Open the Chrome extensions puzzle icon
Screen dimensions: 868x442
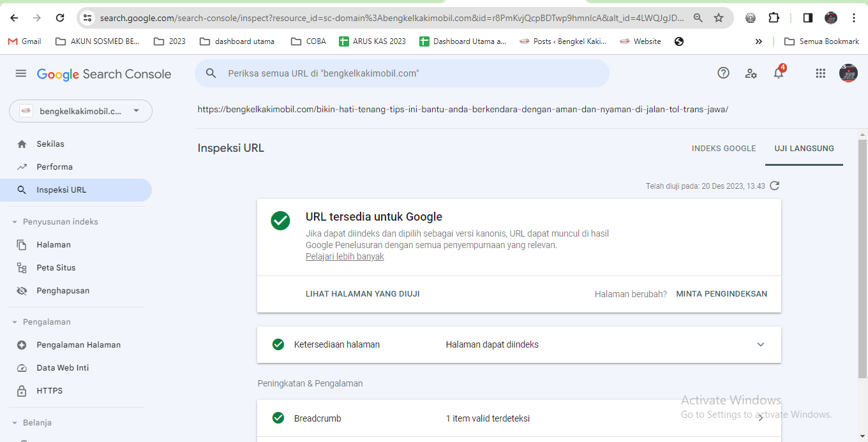click(x=774, y=18)
